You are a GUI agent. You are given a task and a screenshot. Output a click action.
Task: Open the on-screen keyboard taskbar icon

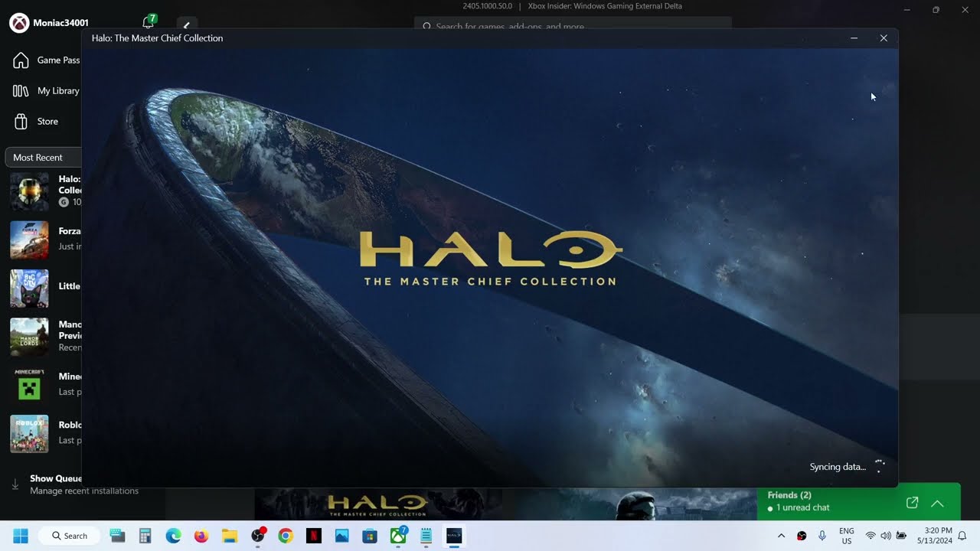[117, 536]
